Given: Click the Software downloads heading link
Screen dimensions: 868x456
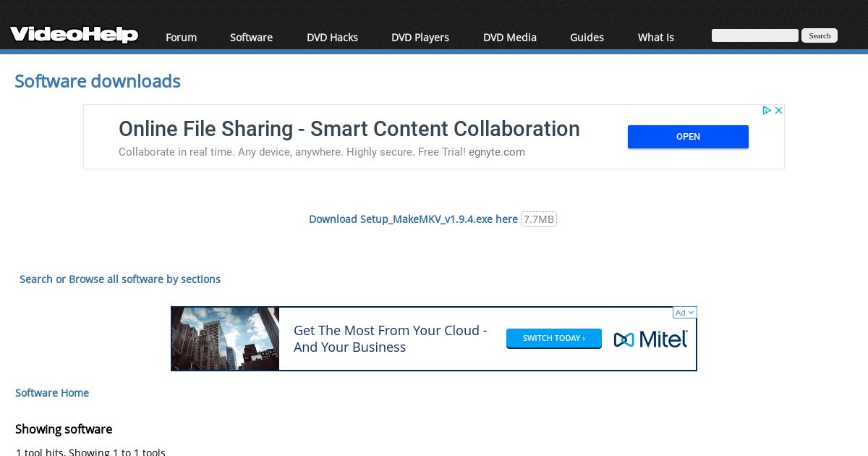Looking at the screenshot, I should [98, 81].
